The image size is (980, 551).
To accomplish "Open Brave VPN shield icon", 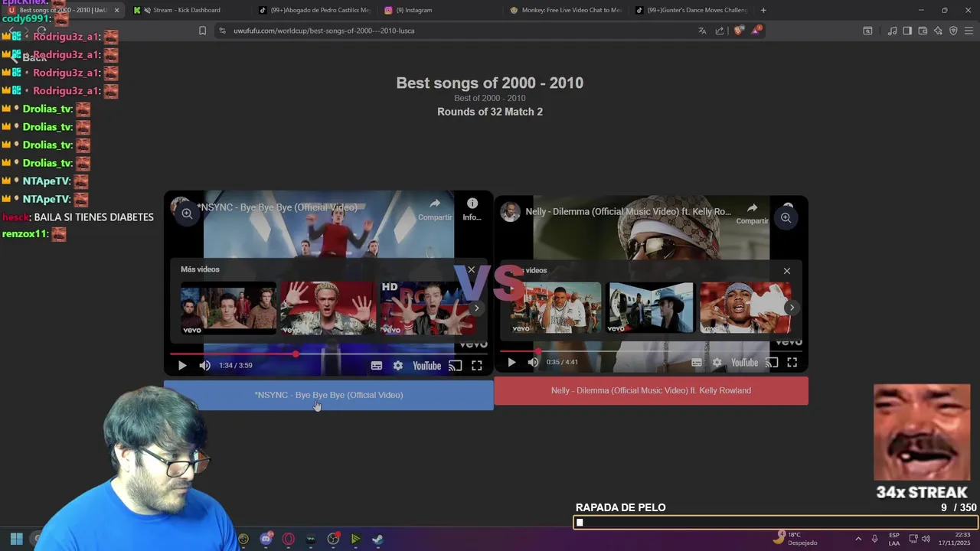I will pyautogui.click(x=953, y=31).
